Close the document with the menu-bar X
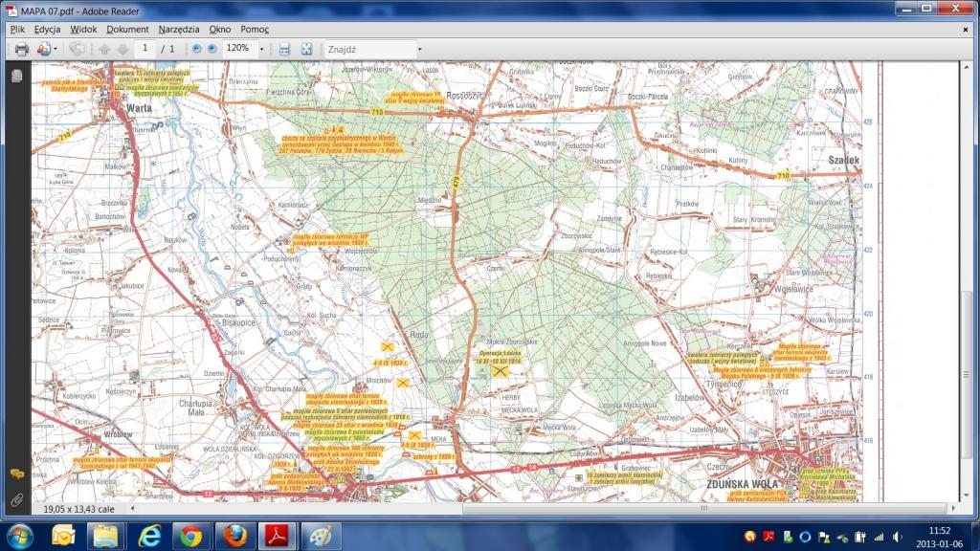 coord(965,30)
